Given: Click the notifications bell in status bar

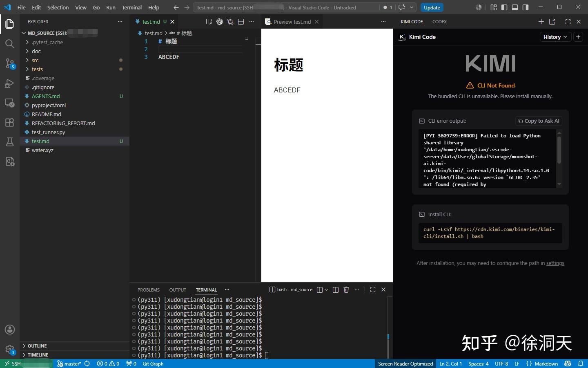Looking at the screenshot, I should (x=581, y=364).
